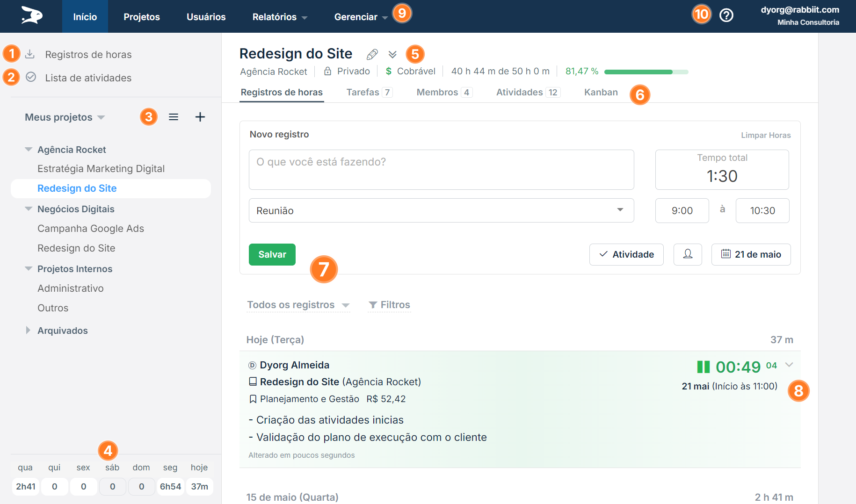856x504 pixels.
Task: Edit project name with the pencil icon
Action: click(372, 54)
